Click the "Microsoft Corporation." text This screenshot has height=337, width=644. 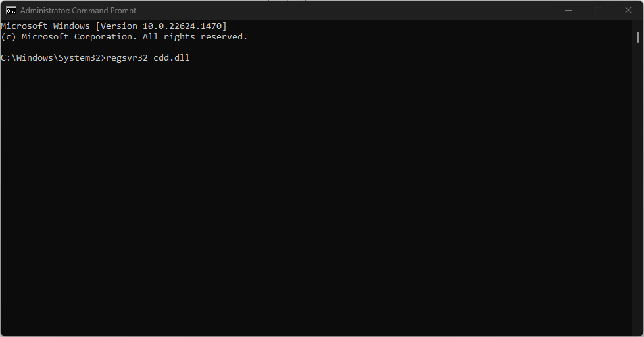click(79, 37)
